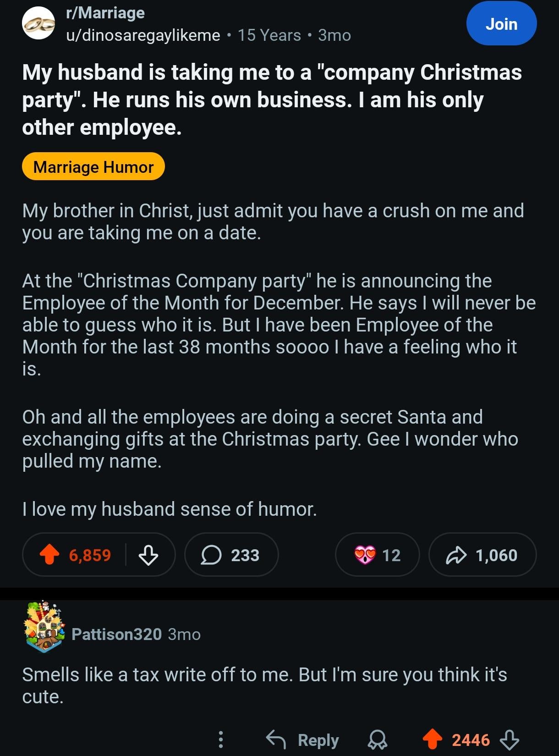The image size is (559, 756).
Task: Tap the r/Marriage rings avatar
Action: 38,23
